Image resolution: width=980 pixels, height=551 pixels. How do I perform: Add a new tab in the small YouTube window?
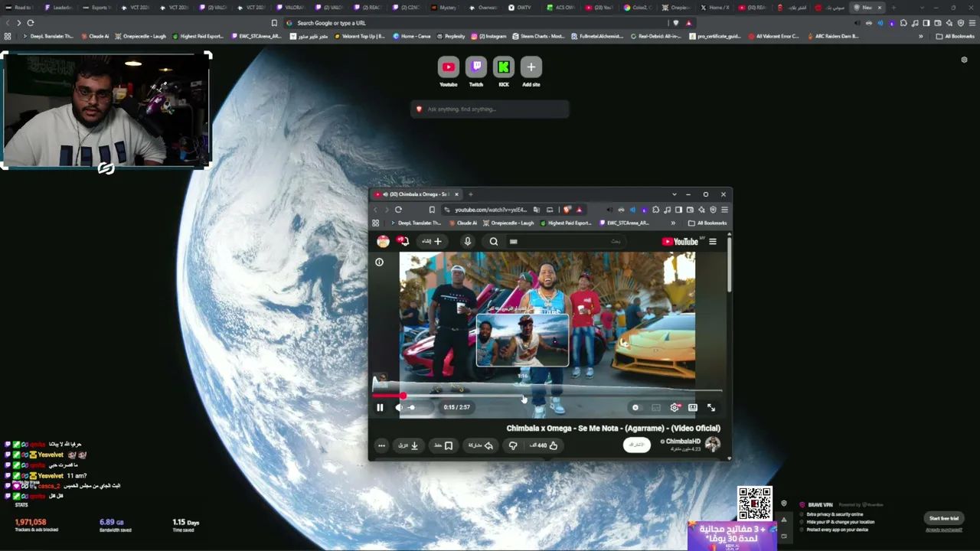pyautogui.click(x=470, y=194)
